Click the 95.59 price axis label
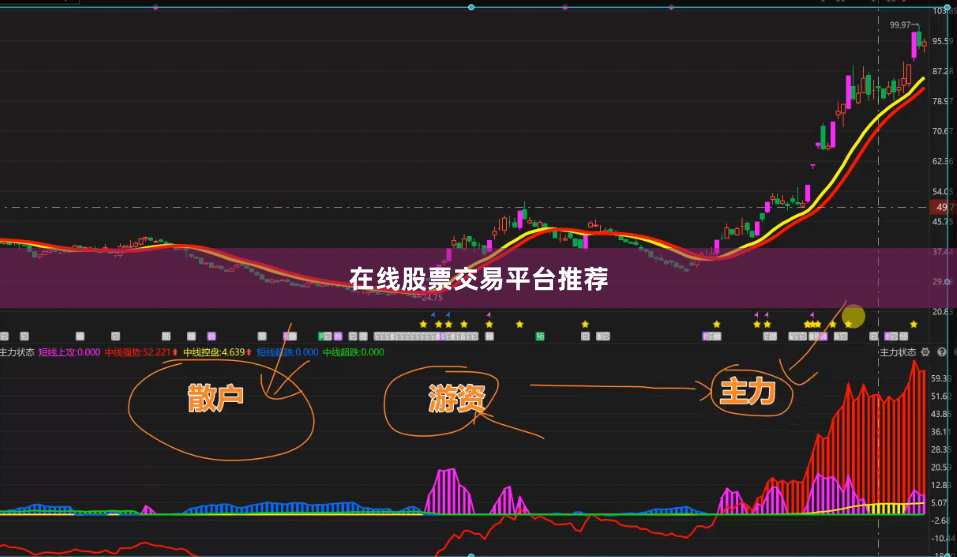This screenshot has width=957, height=557. [943, 41]
